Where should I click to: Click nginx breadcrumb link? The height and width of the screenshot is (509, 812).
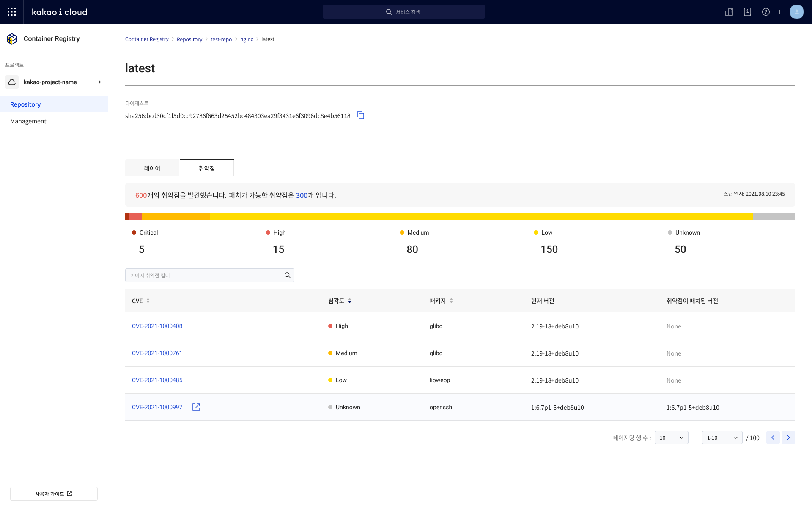tap(247, 39)
